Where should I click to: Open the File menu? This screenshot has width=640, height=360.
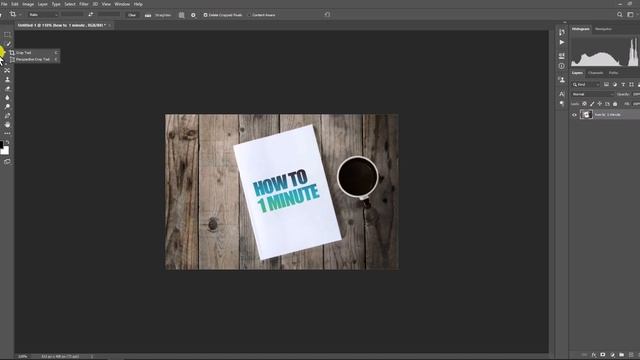tap(4, 4)
